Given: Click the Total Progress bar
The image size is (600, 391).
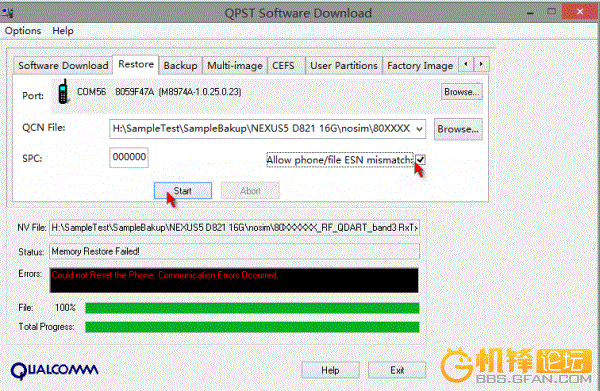Looking at the screenshot, I should click(252, 327).
